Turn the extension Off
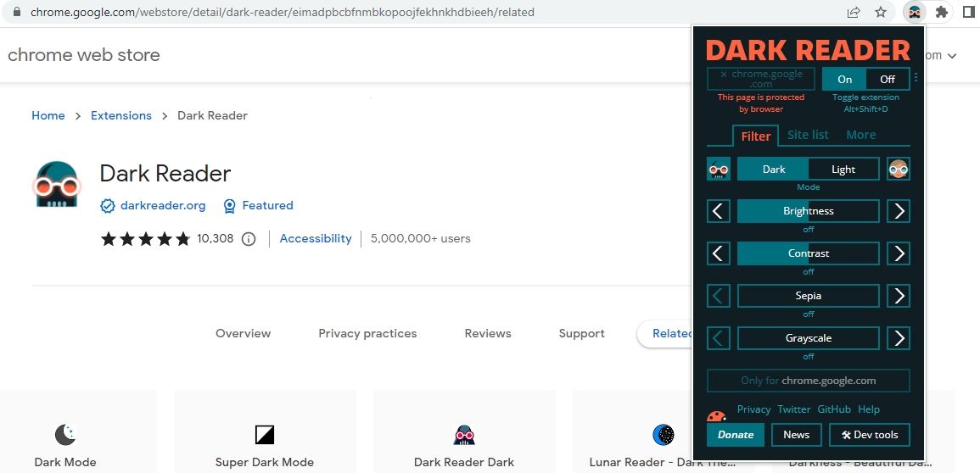 pyautogui.click(x=888, y=79)
